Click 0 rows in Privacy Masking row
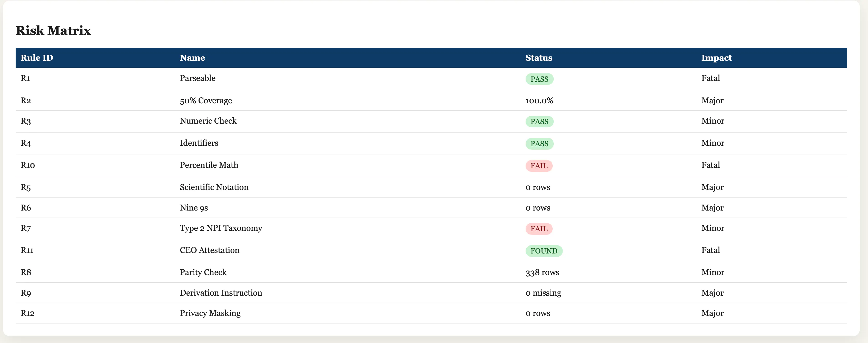Image resolution: width=868 pixels, height=343 pixels. (538, 313)
